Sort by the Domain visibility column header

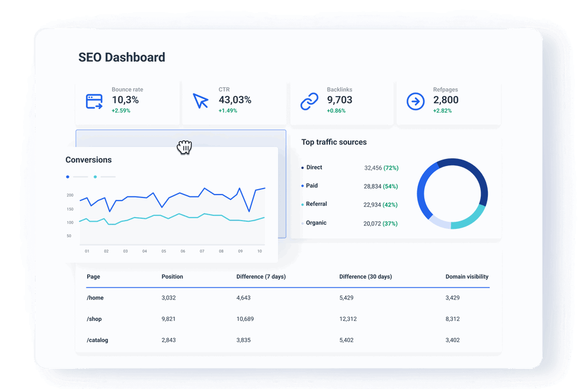468,276
